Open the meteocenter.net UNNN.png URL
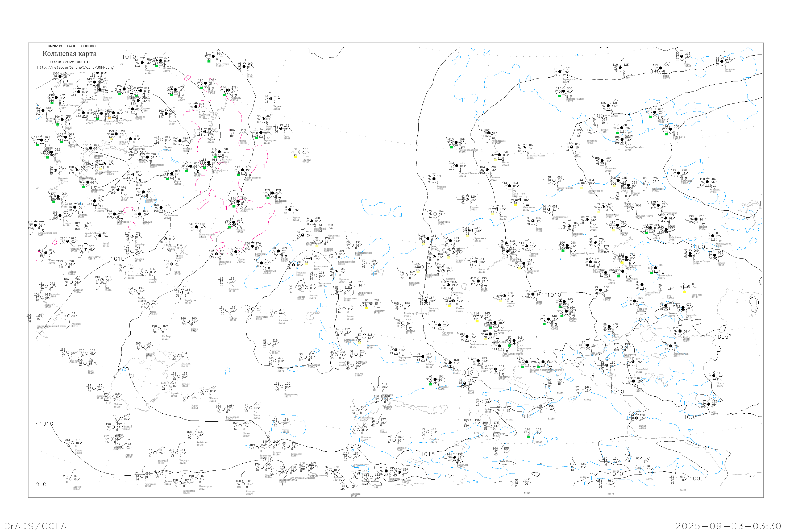 pos(75,67)
